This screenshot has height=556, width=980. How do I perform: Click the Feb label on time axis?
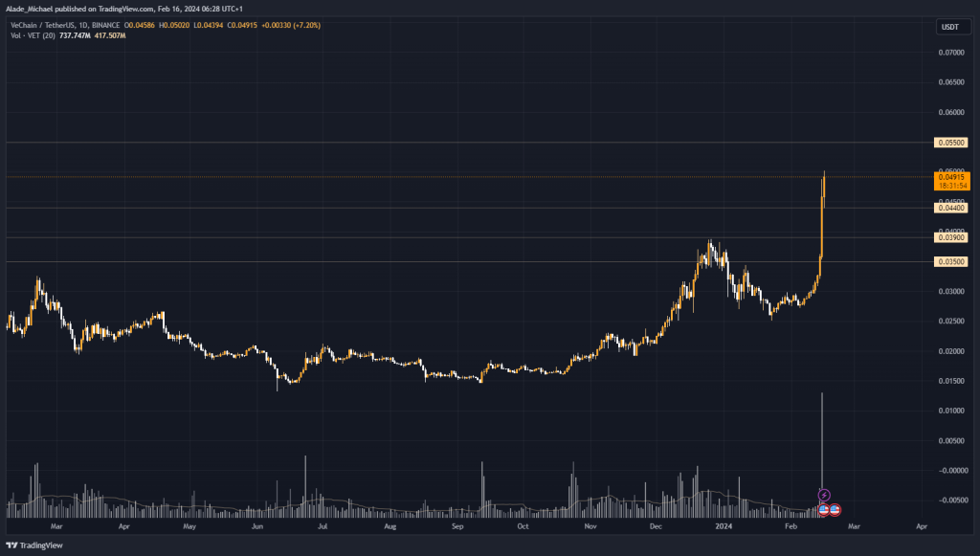(x=791, y=526)
